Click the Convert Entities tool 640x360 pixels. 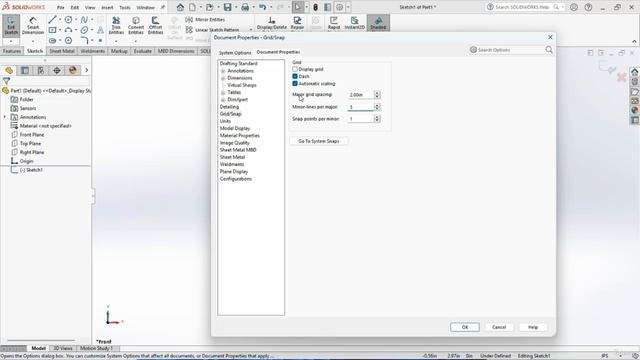[136, 26]
